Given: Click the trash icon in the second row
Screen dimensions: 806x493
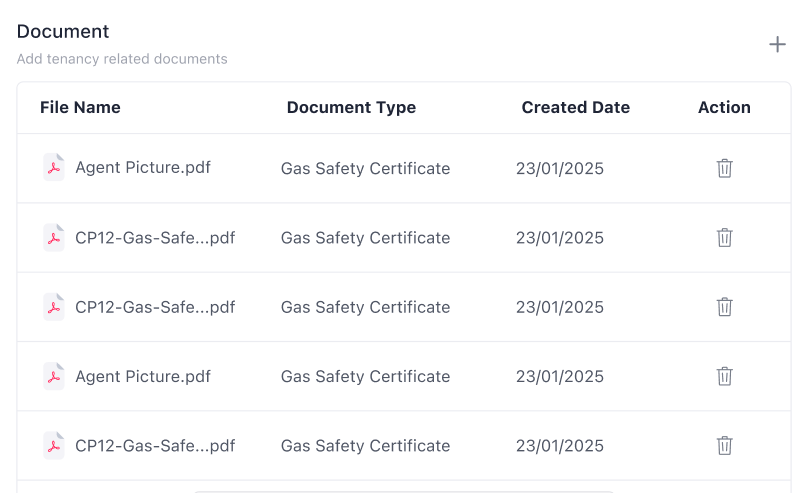Looking at the screenshot, I should pyautogui.click(x=725, y=238).
